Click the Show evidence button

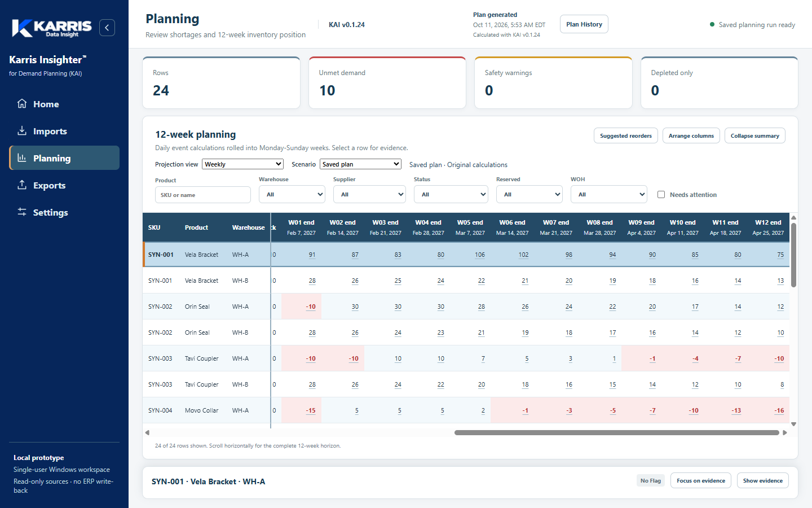coord(763,480)
